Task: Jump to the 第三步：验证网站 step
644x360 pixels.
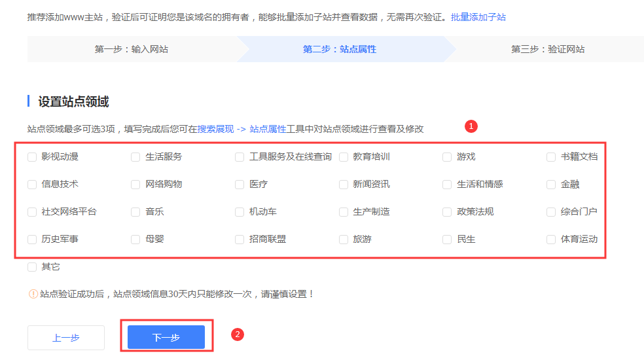Action: (x=548, y=49)
